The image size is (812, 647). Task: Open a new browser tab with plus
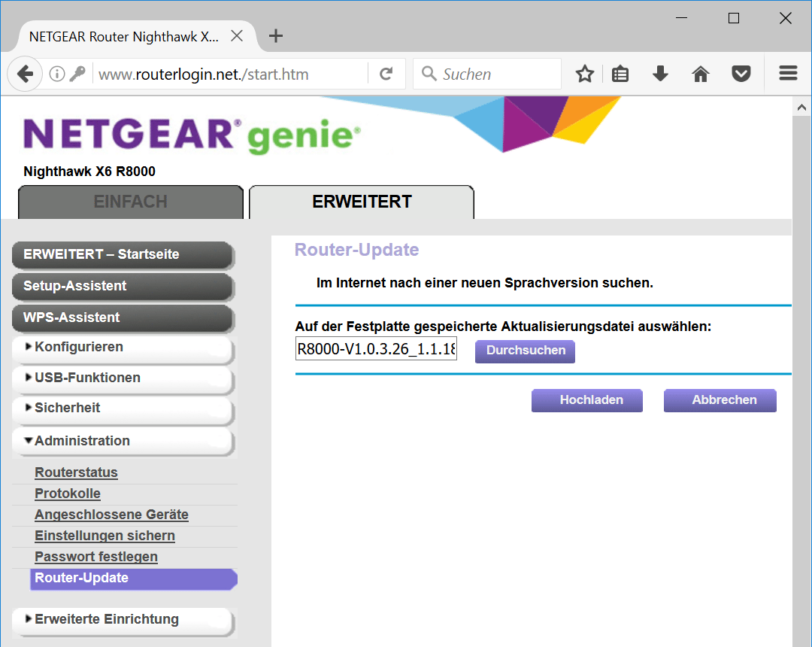click(x=275, y=36)
